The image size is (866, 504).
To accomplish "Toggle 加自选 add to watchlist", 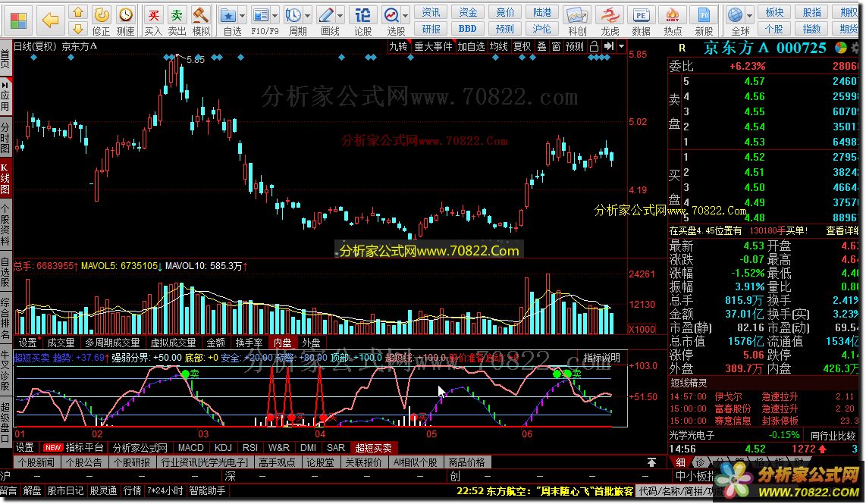I will (x=471, y=46).
